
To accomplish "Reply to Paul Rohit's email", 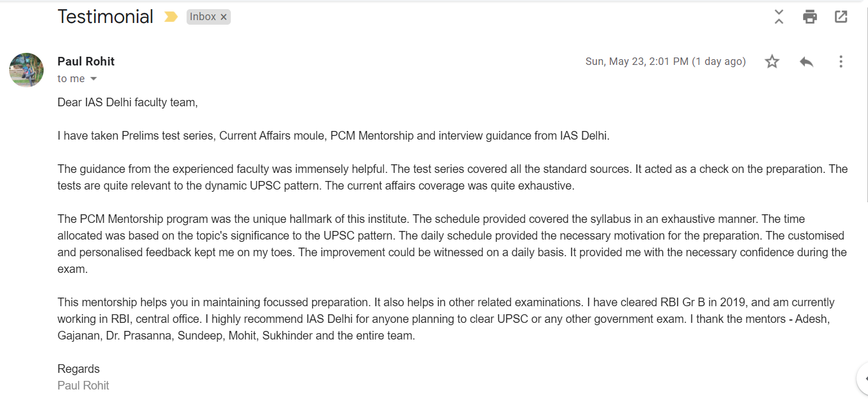I will click(806, 61).
